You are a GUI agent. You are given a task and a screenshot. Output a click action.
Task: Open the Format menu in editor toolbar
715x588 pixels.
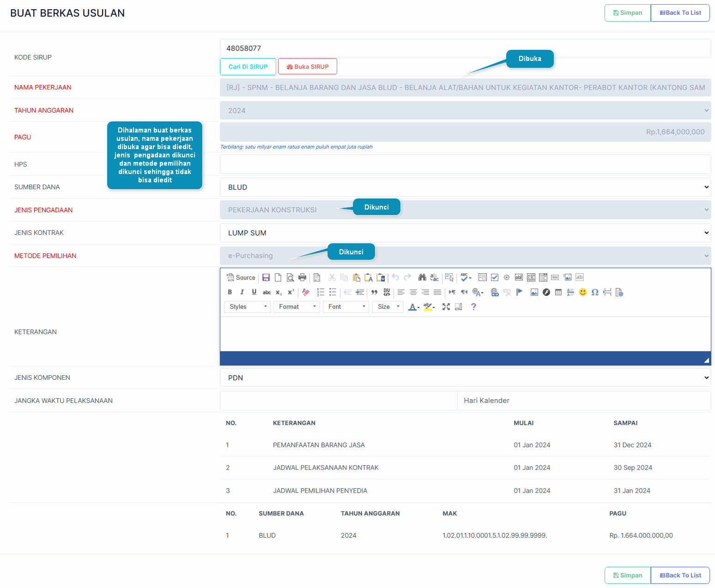coord(297,307)
